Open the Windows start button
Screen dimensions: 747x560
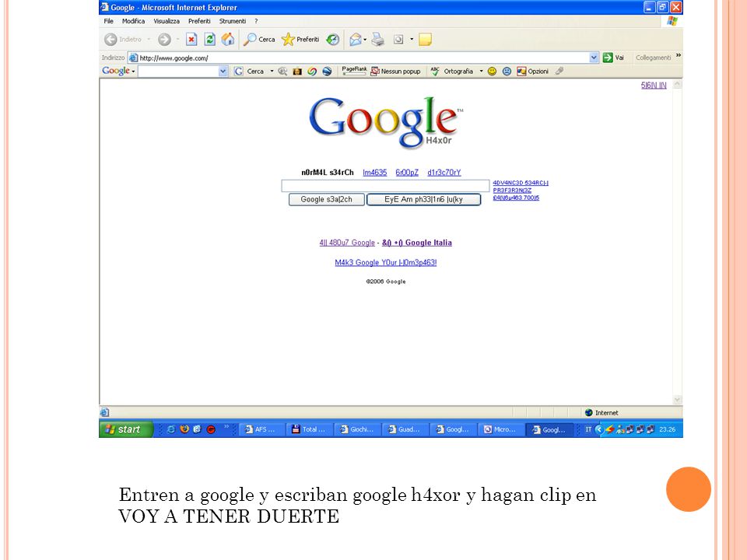pos(125,429)
